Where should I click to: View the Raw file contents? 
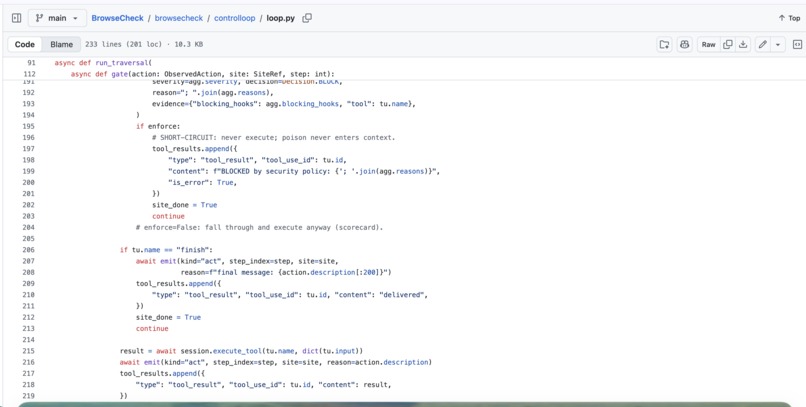(x=708, y=45)
